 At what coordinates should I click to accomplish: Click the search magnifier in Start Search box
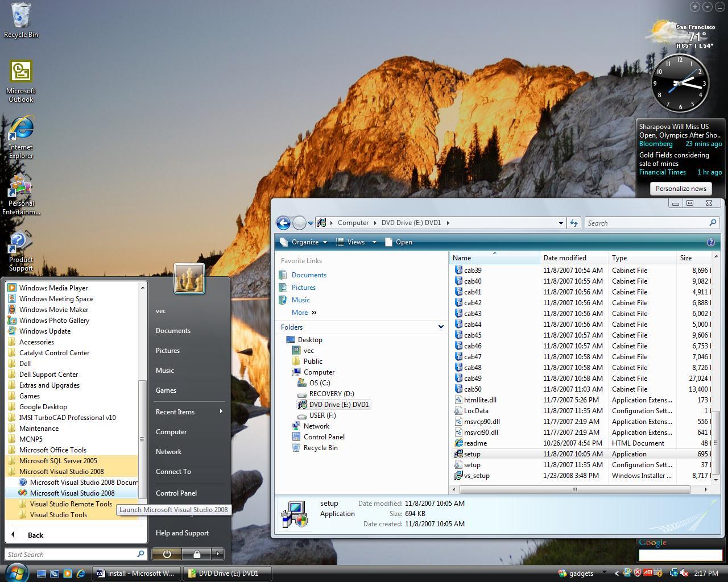140,554
